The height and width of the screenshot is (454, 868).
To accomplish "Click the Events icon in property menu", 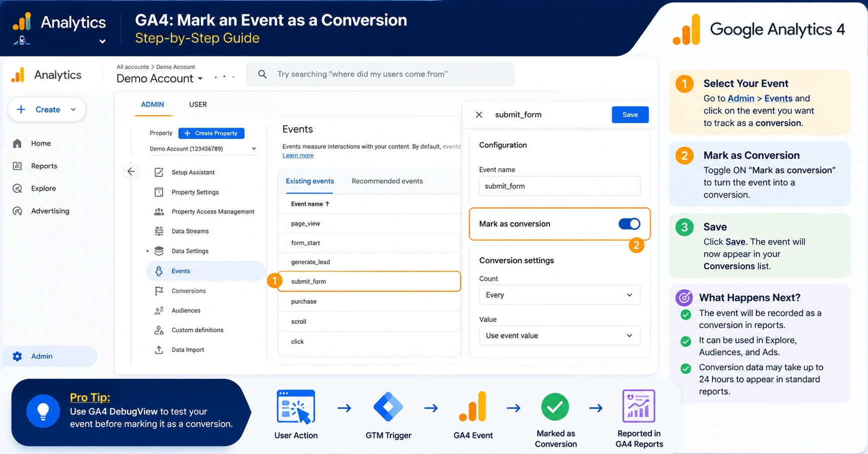I will click(159, 271).
